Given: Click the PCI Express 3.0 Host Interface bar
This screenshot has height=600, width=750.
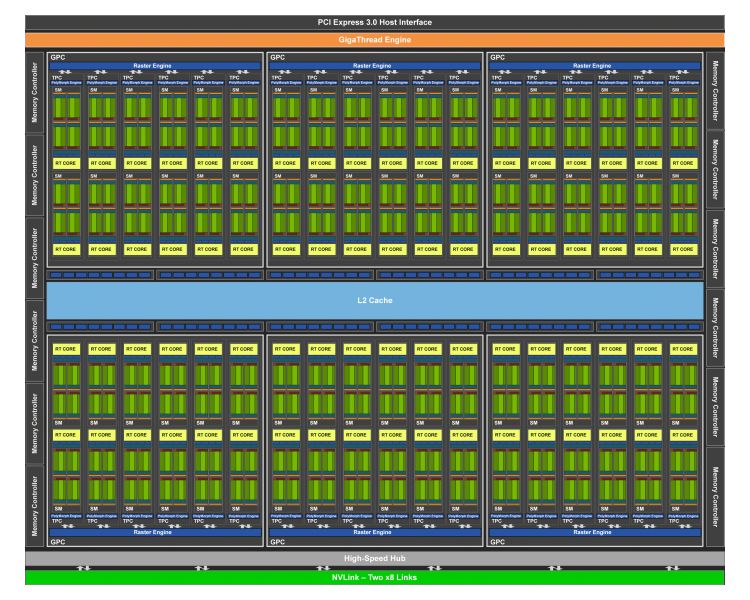Looking at the screenshot, I should click(374, 22).
